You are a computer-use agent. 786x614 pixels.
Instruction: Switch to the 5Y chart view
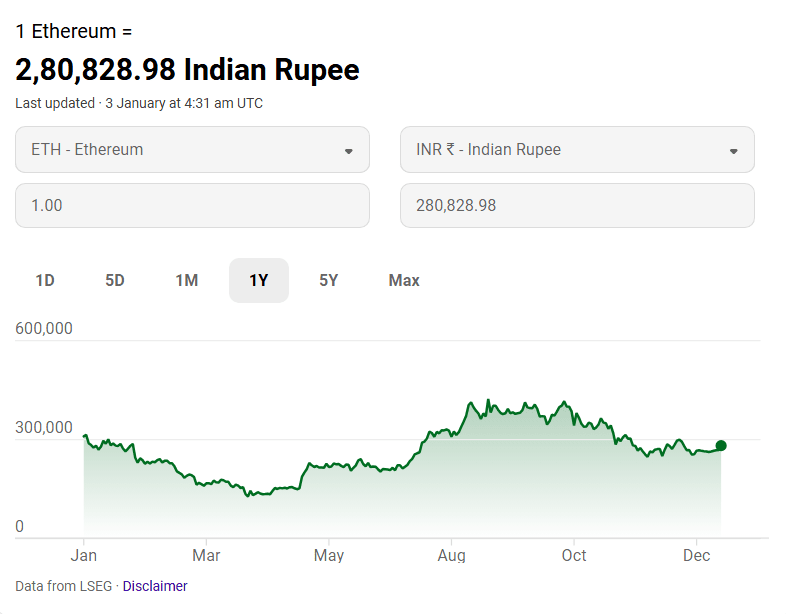[329, 280]
